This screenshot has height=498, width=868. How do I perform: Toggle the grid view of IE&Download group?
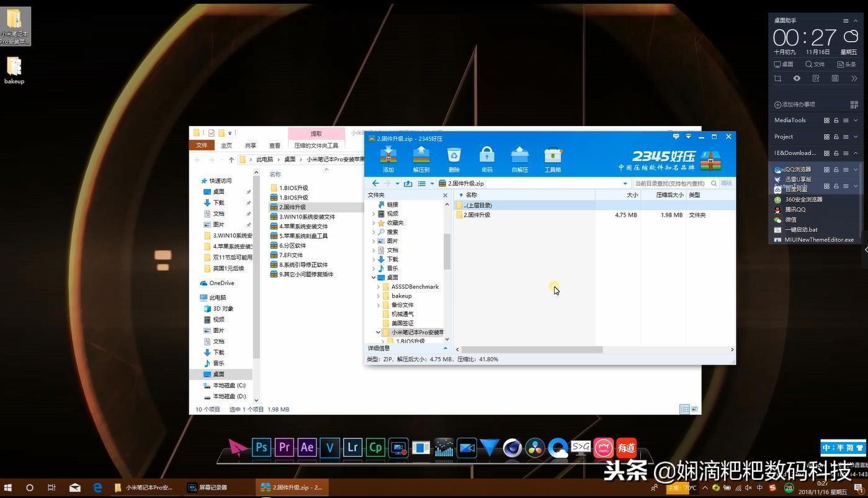point(827,153)
